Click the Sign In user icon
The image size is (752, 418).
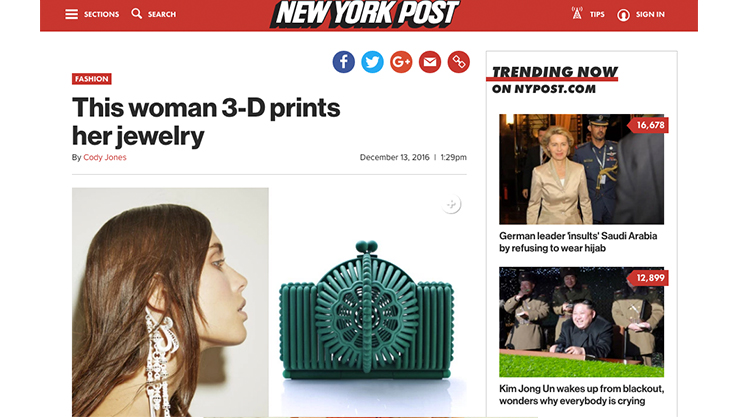coord(623,15)
